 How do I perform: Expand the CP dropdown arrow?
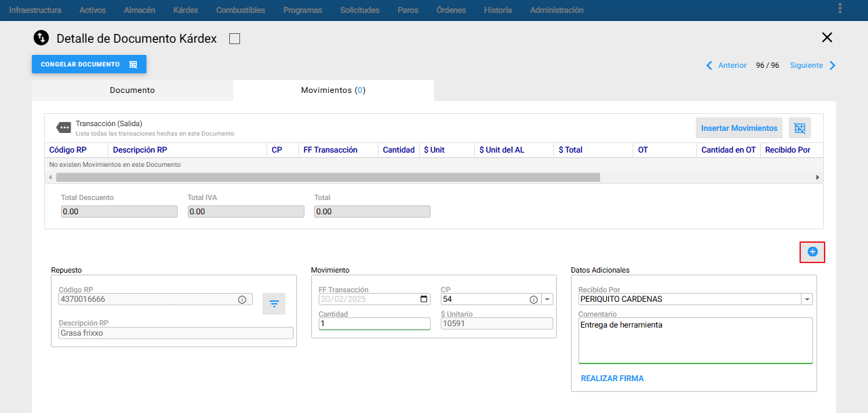[x=547, y=299]
